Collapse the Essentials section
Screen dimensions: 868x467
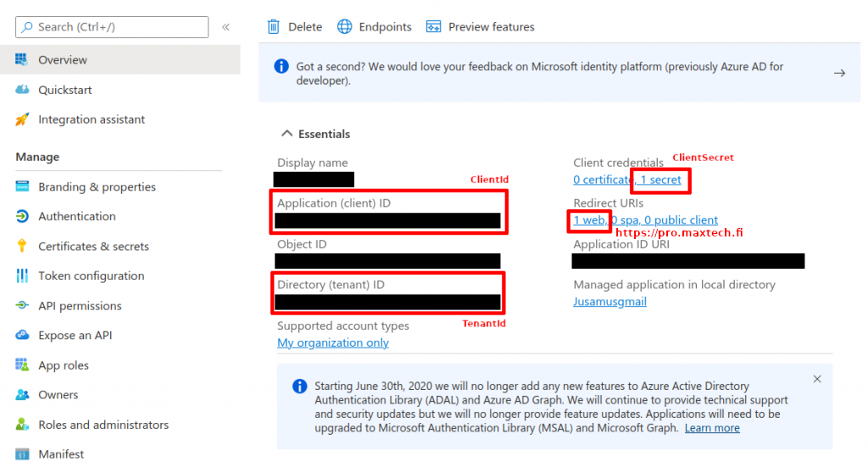[287, 134]
